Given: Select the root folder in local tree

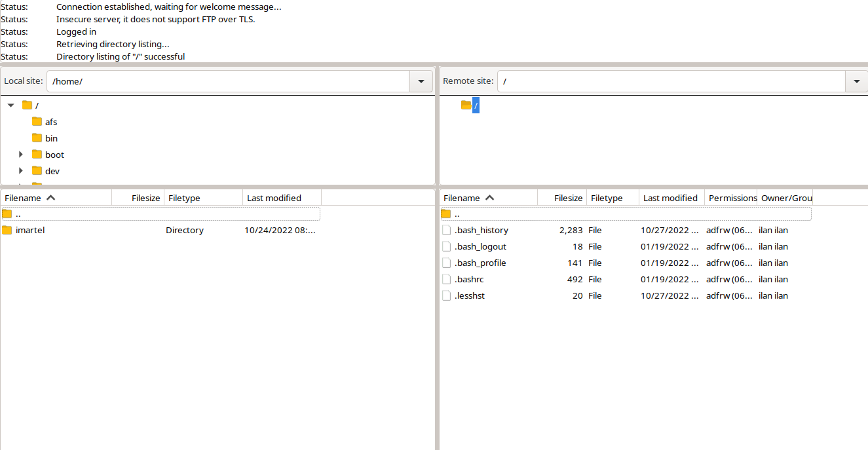Looking at the screenshot, I should (x=37, y=105).
